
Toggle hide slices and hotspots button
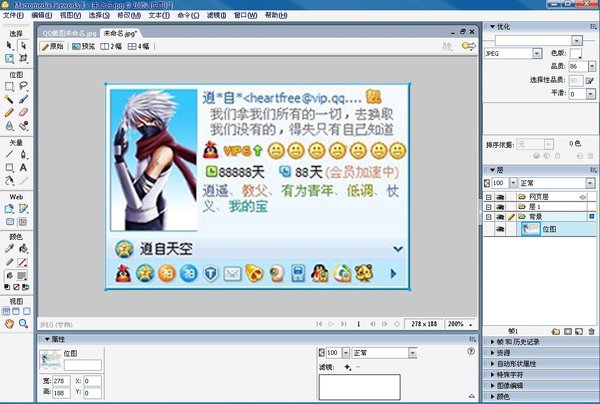[x=10, y=222]
